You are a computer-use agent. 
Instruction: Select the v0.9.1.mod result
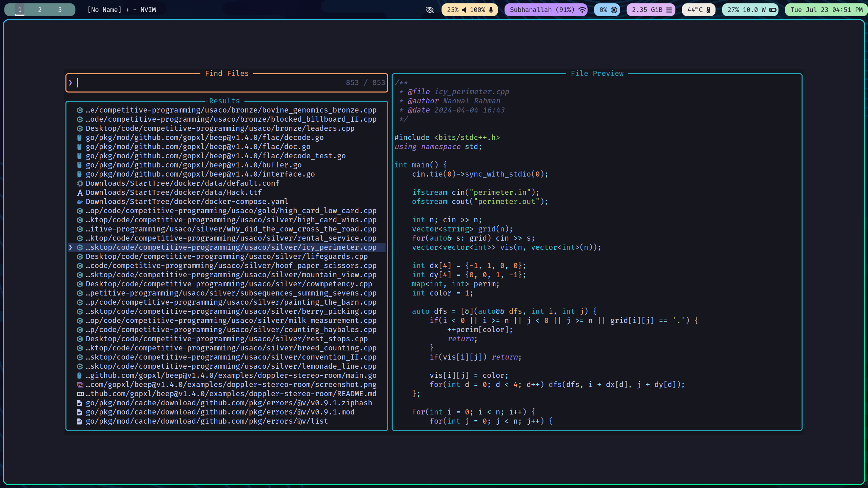226,412
